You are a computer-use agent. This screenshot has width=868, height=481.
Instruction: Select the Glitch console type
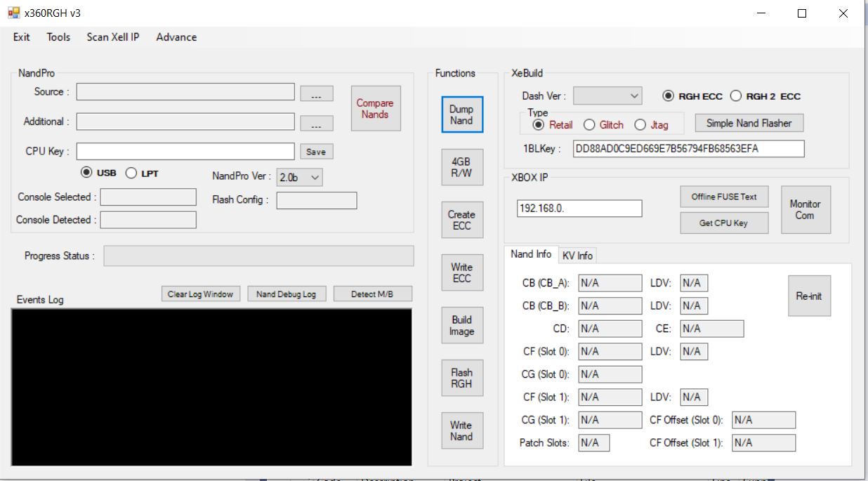pyautogui.click(x=588, y=124)
